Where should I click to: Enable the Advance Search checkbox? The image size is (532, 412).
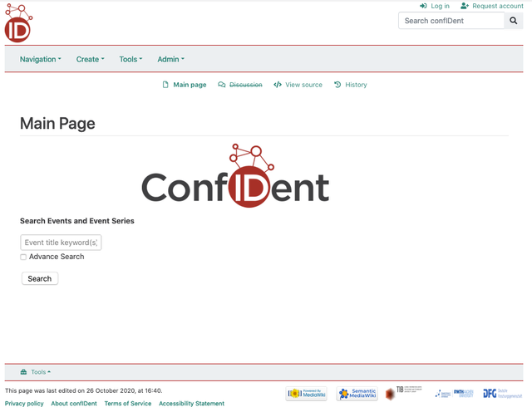tap(23, 257)
